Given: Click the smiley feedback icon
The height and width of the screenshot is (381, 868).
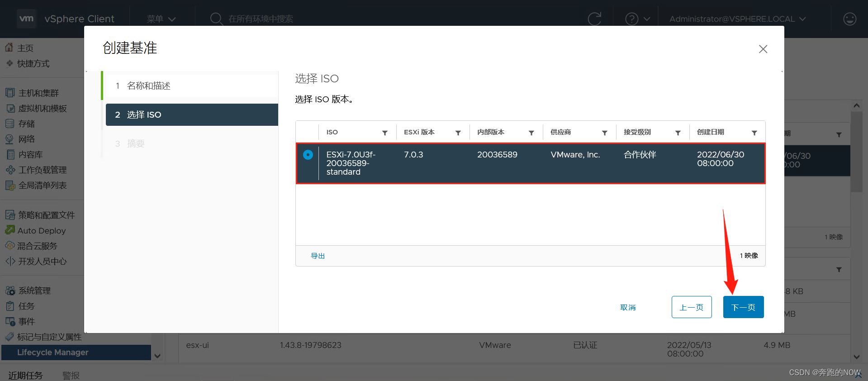Looking at the screenshot, I should click(x=850, y=19).
